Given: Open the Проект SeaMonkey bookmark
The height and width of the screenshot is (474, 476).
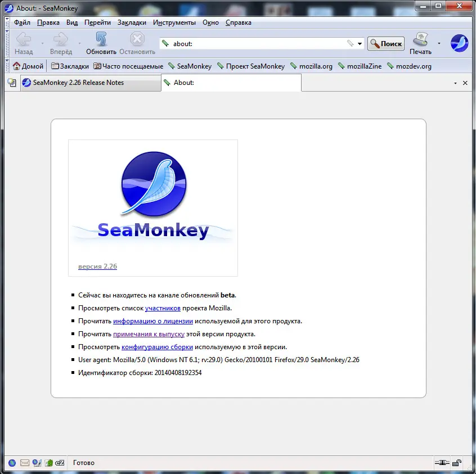Looking at the screenshot, I should click(x=251, y=66).
